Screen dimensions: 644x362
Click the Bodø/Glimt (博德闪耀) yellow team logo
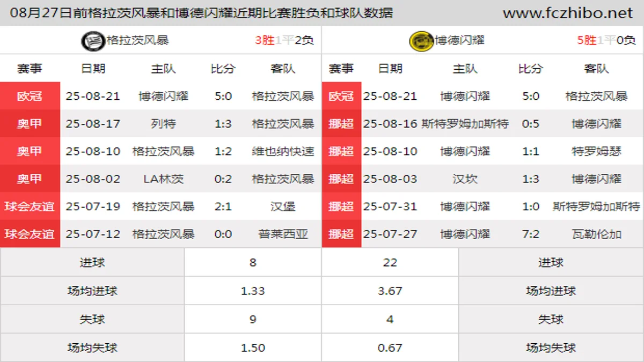(x=421, y=41)
